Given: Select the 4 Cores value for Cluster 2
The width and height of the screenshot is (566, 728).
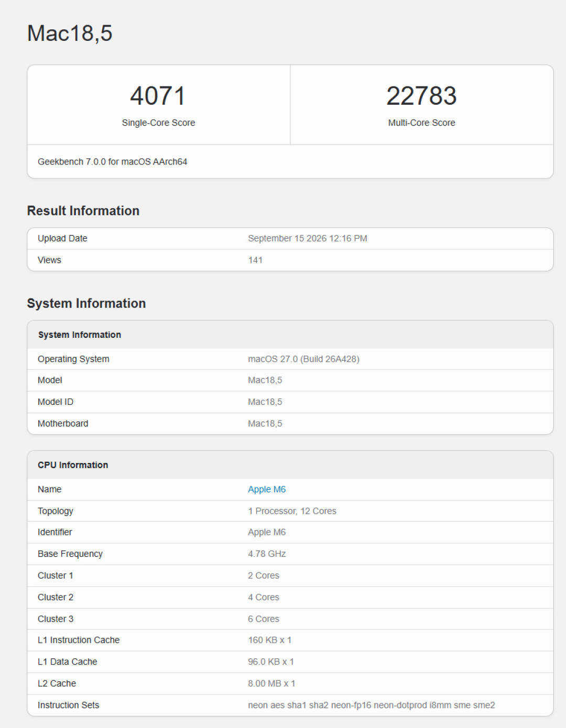Looking at the screenshot, I should [x=264, y=597].
